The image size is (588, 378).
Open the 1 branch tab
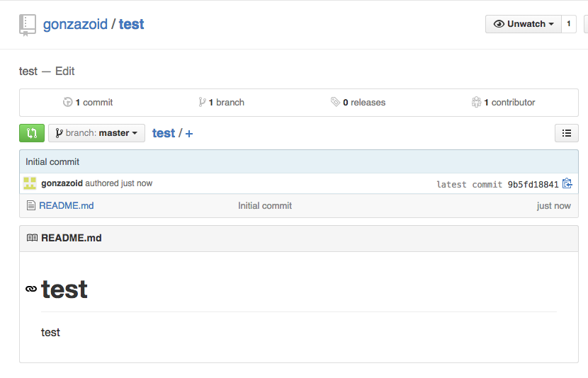[222, 103]
